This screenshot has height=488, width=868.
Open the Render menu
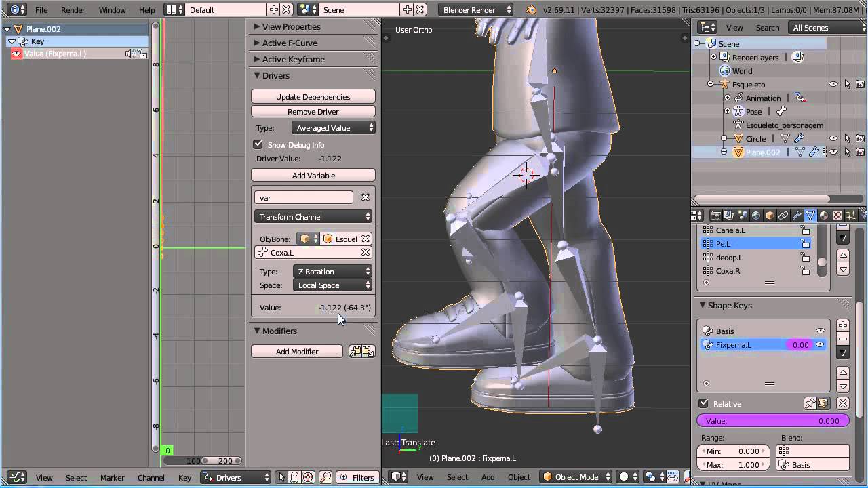tap(73, 10)
